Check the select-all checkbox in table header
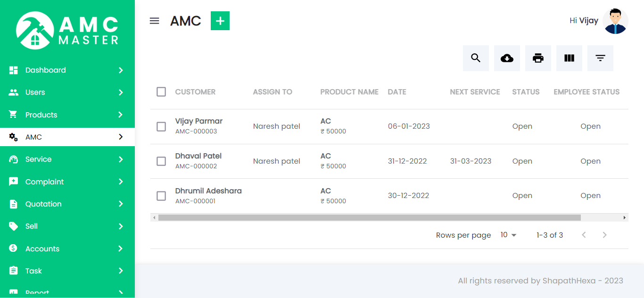Screen dimensions: 644x298 click(x=161, y=92)
